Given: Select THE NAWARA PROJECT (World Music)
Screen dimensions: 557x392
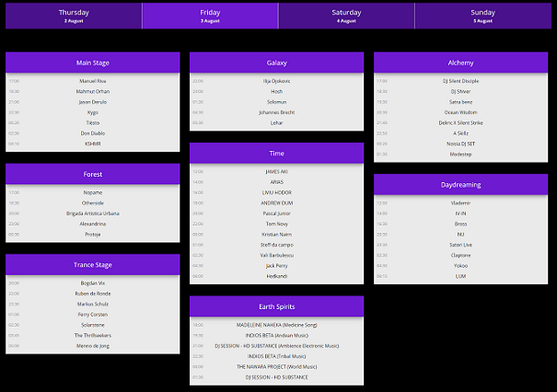Looking at the screenshot, I should click(x=277, y=367).
